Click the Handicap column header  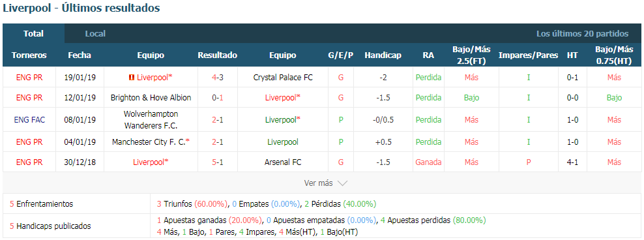click(383, 55)
